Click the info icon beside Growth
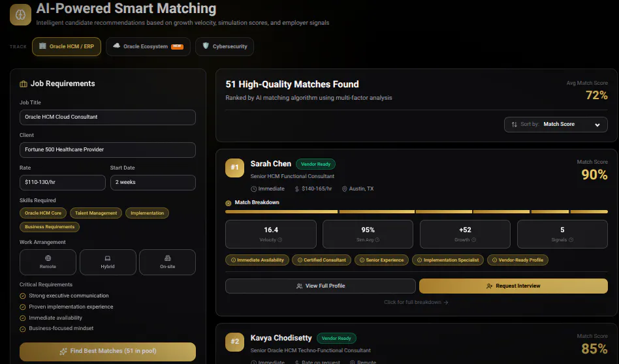 (x=474, y=240)
